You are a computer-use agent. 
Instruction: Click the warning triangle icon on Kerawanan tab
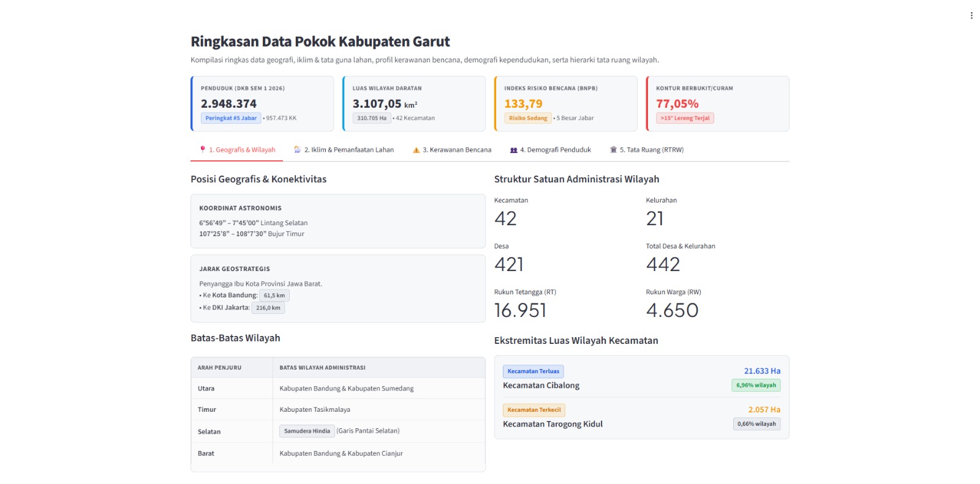[417, 150]
